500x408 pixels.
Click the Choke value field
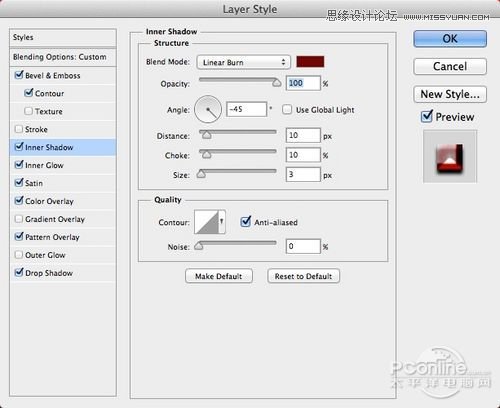(303, 155)
